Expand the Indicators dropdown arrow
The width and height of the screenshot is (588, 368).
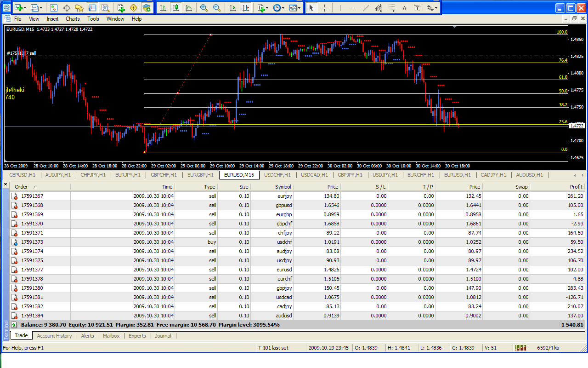coord(267,8)
